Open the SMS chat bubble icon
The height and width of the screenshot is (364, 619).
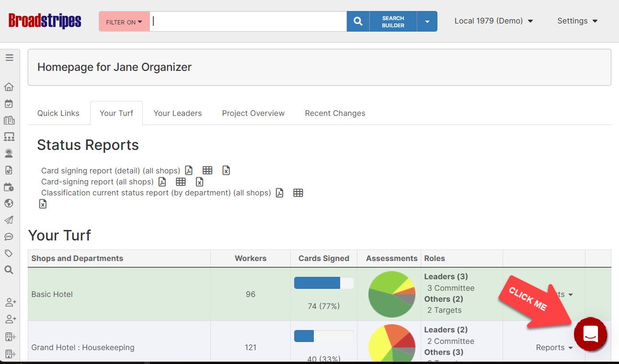9,237
